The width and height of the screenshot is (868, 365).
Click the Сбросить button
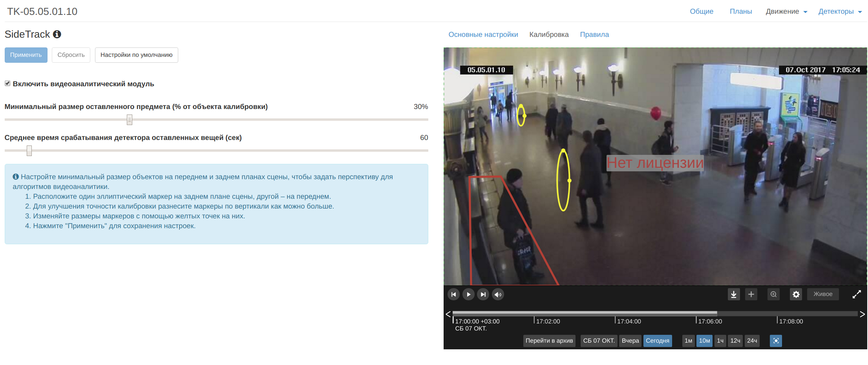[71, 55]
